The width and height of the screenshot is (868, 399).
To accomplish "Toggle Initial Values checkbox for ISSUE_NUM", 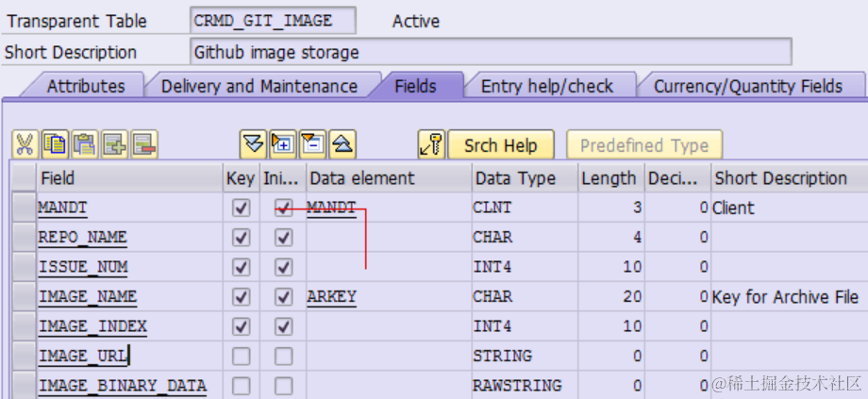I will (x=283, y=267).
